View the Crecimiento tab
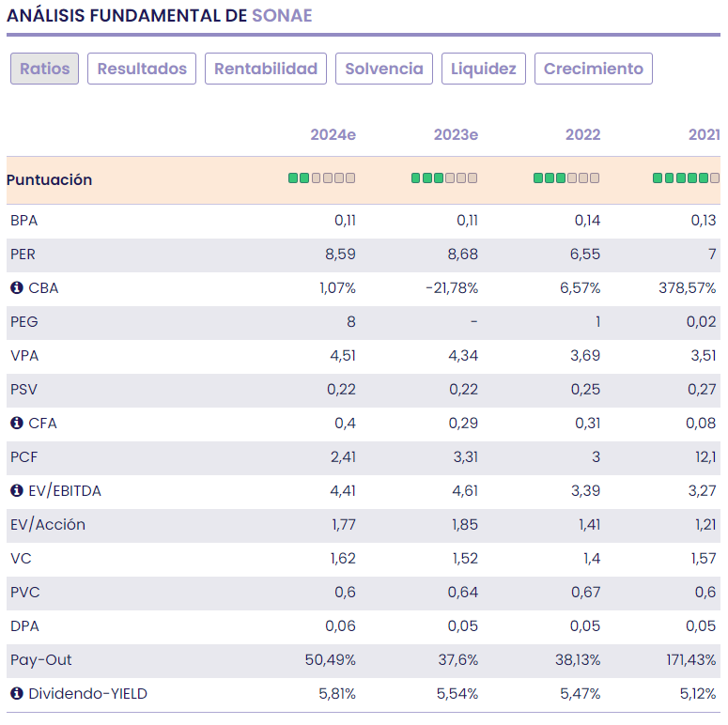The image size is (728, 725). click(594, 69)
